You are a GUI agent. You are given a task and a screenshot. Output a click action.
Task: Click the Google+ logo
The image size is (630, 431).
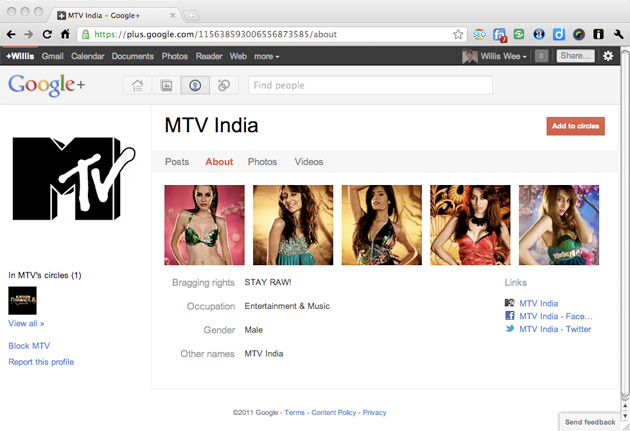tap(46, 85)
